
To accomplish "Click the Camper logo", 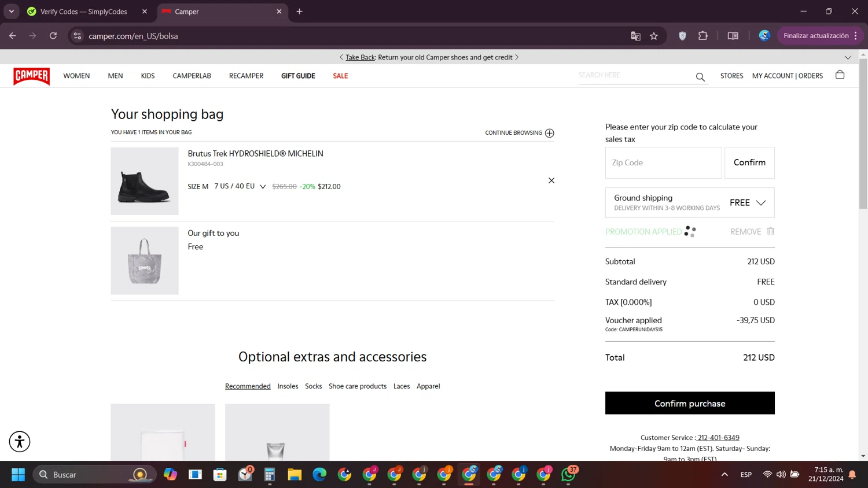I will [31, 76].
